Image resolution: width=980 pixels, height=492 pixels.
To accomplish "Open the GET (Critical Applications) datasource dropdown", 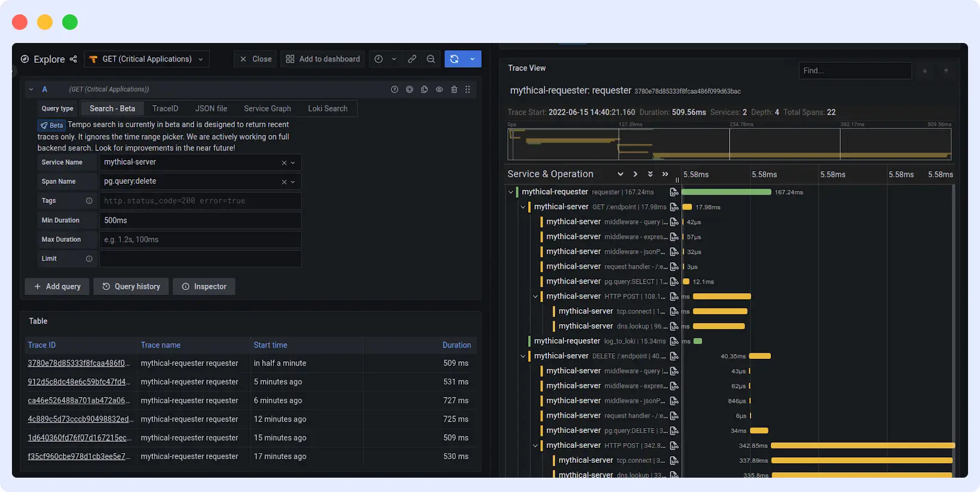I will tap(147, 59).
